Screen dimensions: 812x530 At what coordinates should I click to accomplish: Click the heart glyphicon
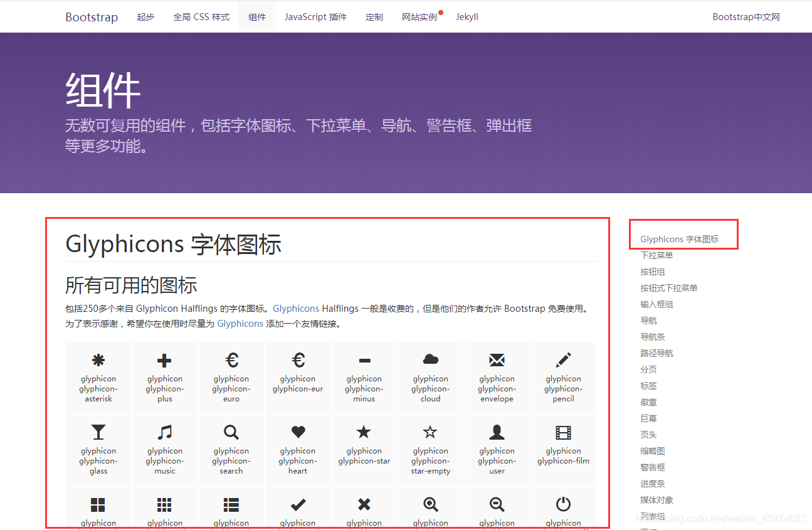(x=298, y=432)
